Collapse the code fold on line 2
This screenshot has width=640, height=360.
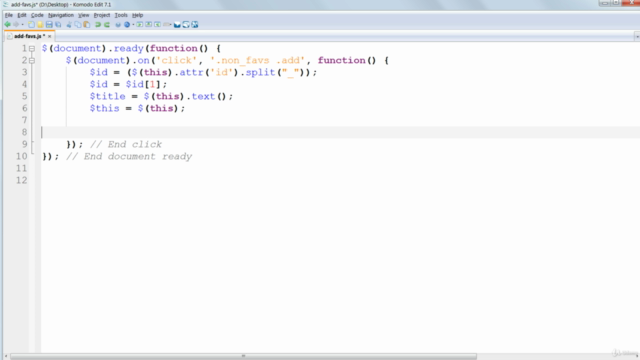coord(32,60)
